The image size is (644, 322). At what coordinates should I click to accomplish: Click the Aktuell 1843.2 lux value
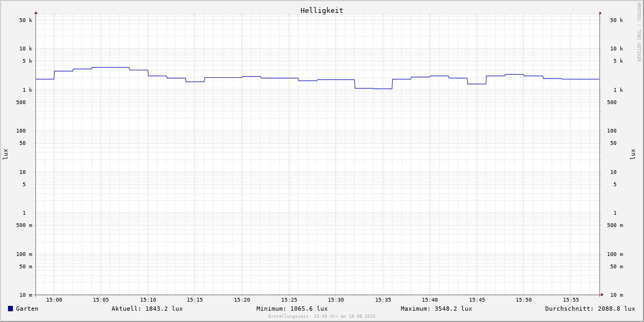click(x=147, y=309)
